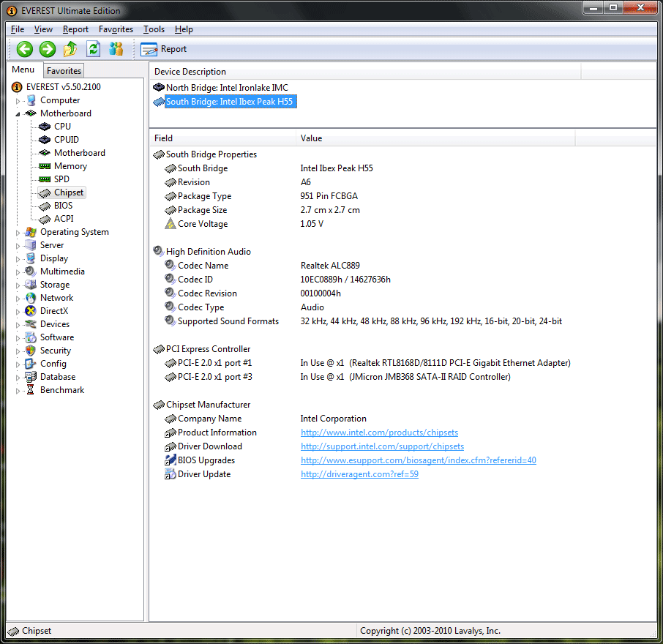Expand the Storage node arrow
The image size is (663, 644).
[18, 285]
